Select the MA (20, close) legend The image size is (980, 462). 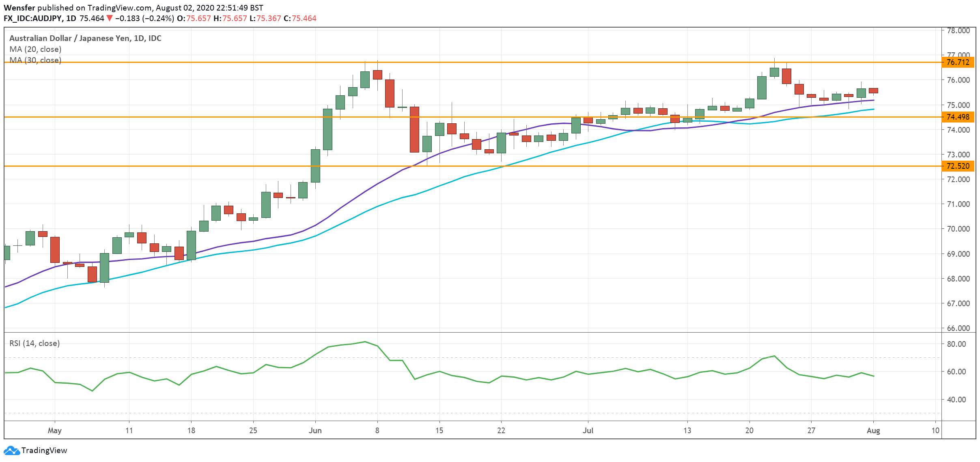pos(35,49)
